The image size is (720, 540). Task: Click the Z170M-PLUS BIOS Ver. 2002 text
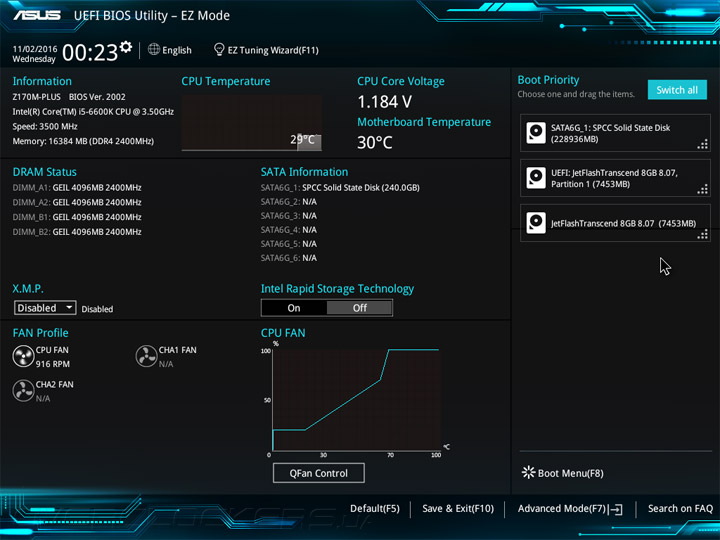69,97
